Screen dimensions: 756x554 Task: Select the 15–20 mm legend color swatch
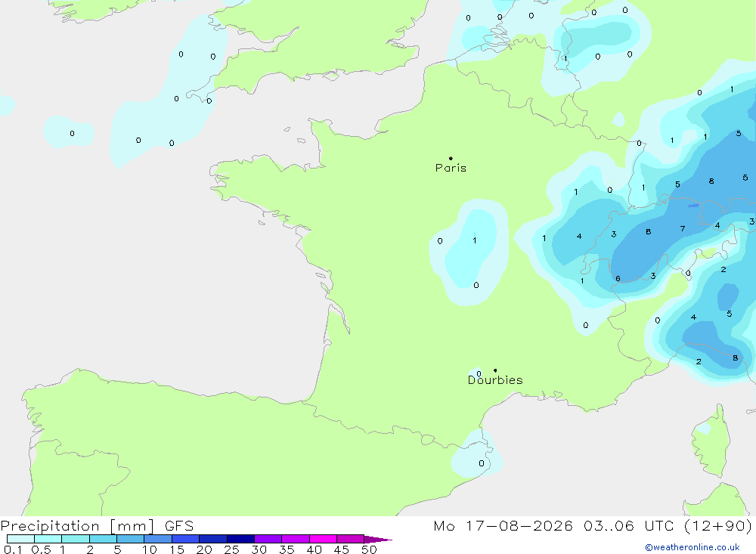click(x=186, y=539)
